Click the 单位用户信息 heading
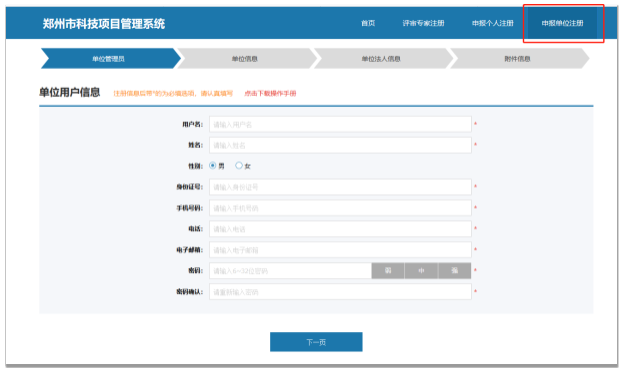Image resolution: width=620 pixels, height=371 pixels. point(69,93)
